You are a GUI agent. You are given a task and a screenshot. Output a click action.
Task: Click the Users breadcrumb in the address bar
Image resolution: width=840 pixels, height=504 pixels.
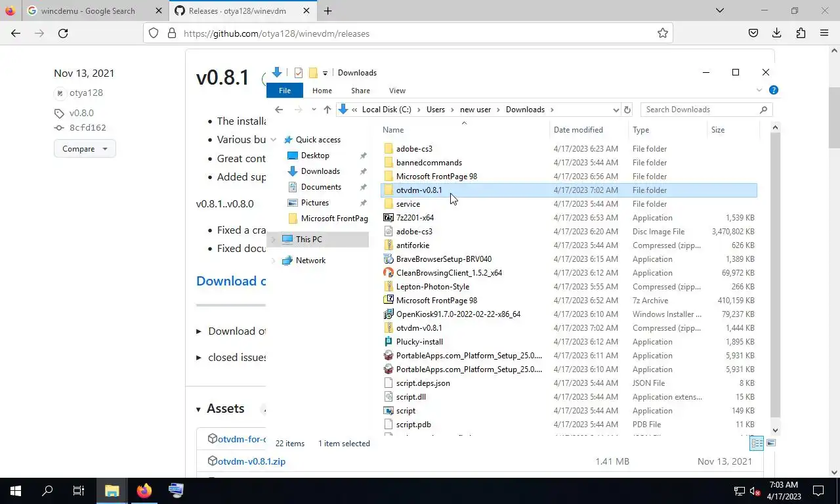[436, 110]
